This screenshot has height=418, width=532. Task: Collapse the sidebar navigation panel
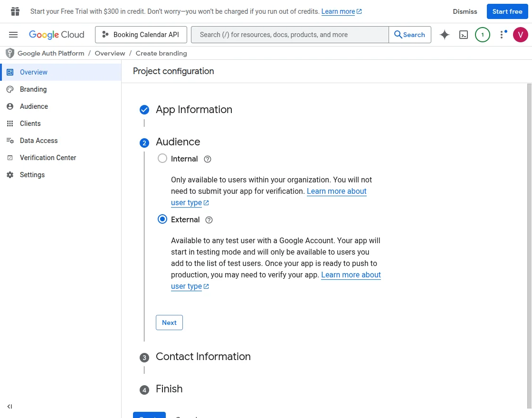(x=9, y=407)
